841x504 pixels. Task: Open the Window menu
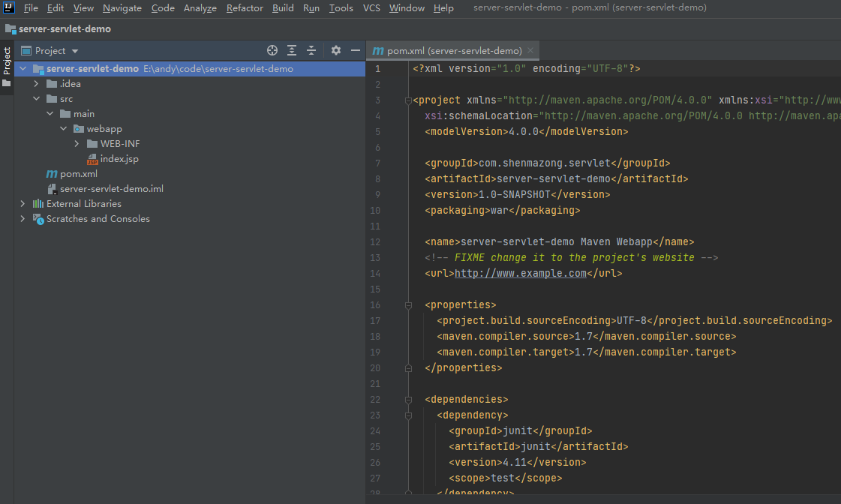407,8
